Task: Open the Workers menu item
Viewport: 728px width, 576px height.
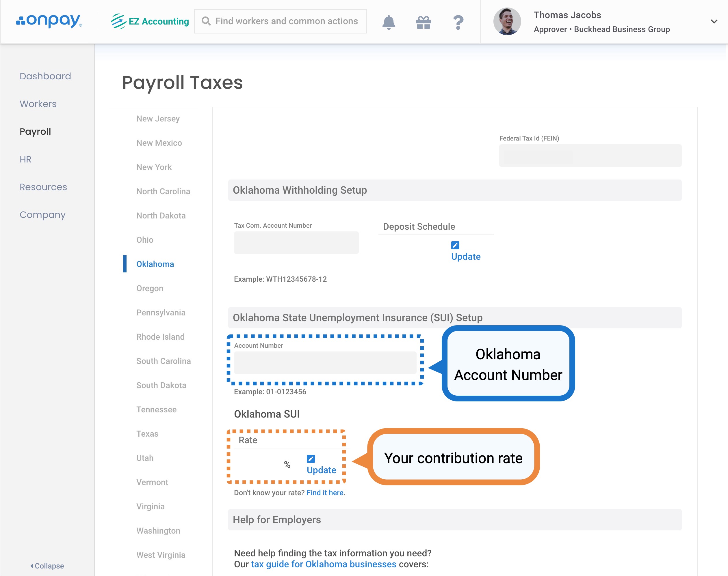Action: 38,104
